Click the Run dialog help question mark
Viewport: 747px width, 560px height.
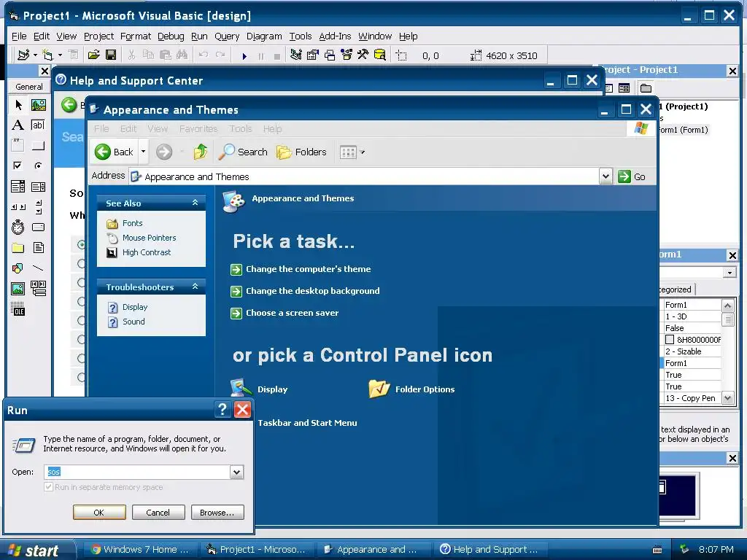click(222, 410)
